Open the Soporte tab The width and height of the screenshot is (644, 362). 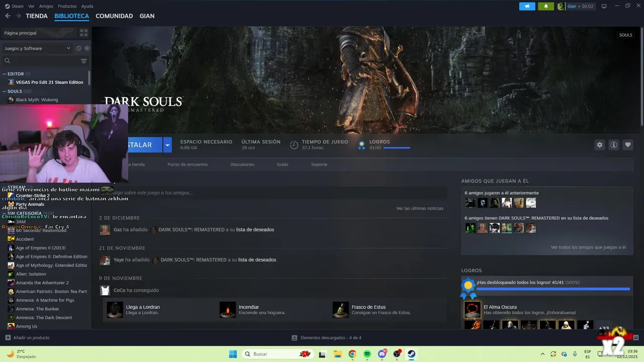pyautogui.click(x=319, y=164)
